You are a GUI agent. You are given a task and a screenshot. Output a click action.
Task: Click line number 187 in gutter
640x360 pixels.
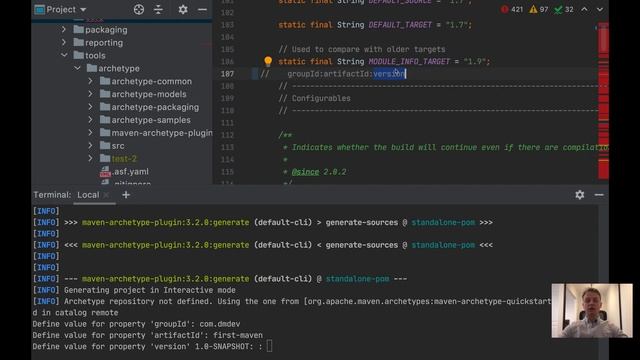(227, 74)
